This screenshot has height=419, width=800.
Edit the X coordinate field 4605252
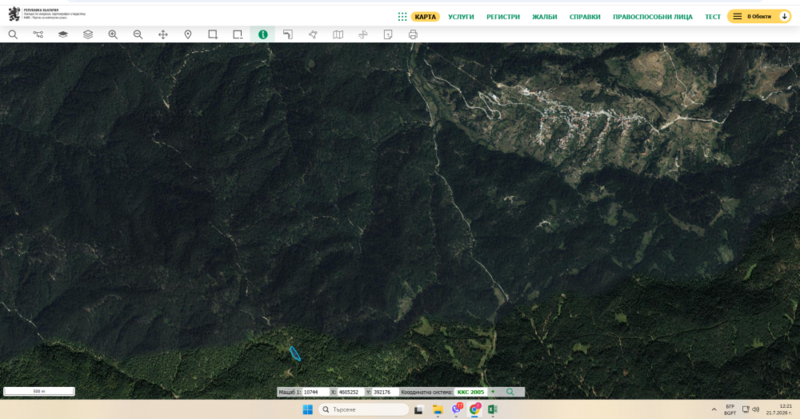click(x=350, y=392)
